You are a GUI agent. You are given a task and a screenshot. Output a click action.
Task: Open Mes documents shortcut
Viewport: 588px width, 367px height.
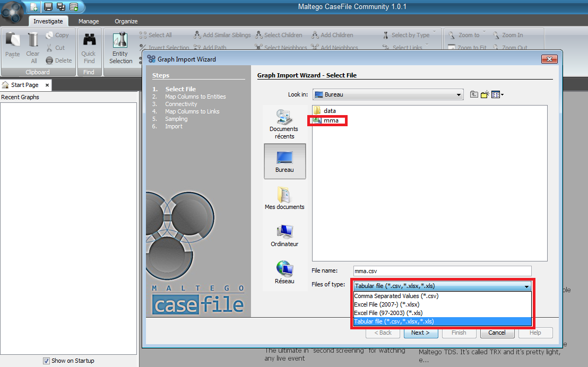[x=284, y=198]
